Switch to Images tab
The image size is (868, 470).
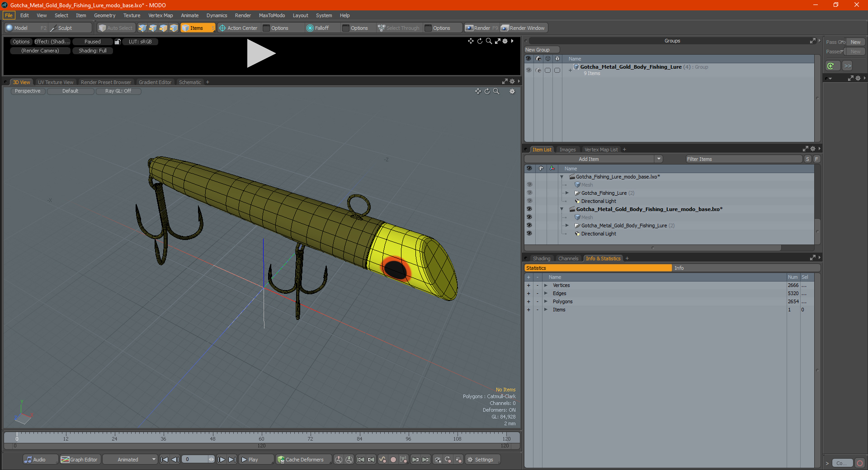pyautogui.click(x=567, y=150)
